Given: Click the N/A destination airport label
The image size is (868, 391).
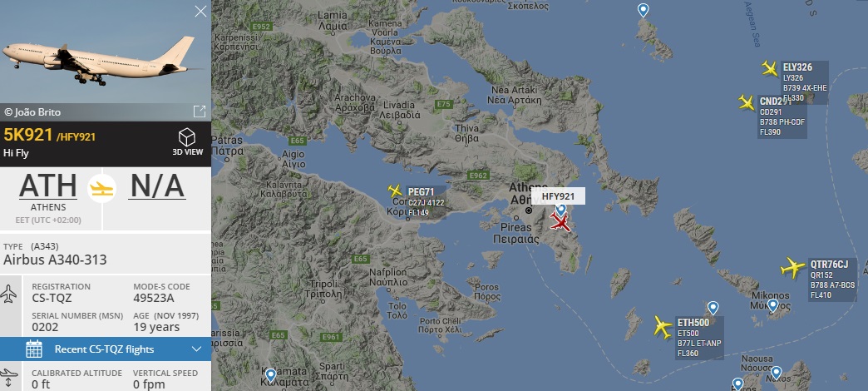Looking at the screenshot, I should [x=157, y=186].
